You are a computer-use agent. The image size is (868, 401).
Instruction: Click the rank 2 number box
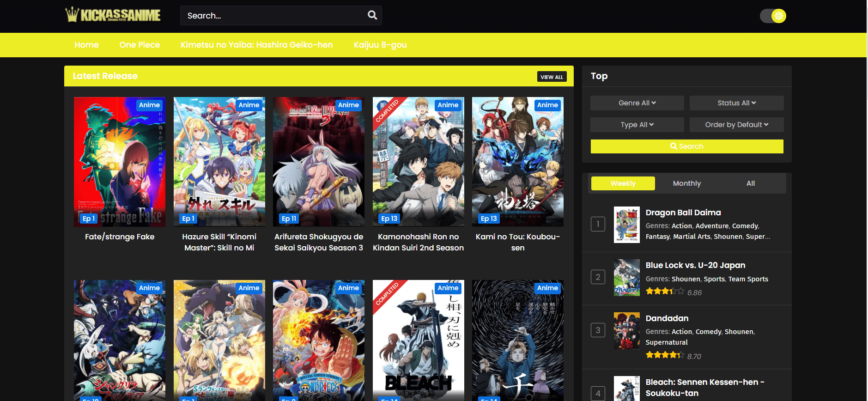(x=598, y=277)
